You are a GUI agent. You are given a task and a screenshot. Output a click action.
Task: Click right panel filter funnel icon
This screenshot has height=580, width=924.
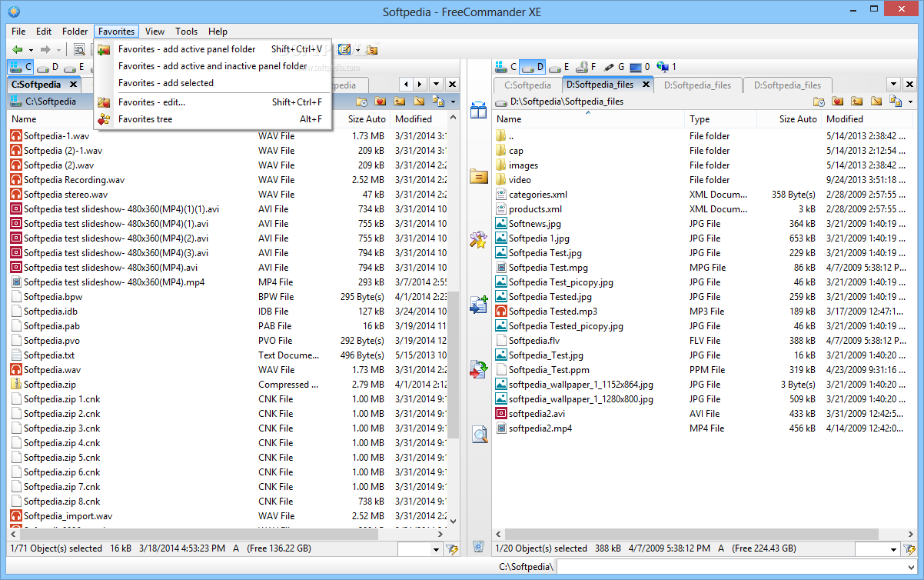tap(909, 549)
